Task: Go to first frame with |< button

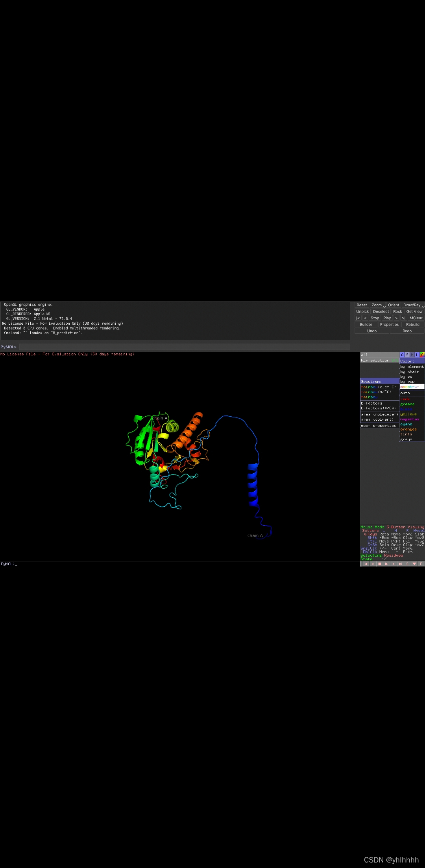Action: pos(358,318)
